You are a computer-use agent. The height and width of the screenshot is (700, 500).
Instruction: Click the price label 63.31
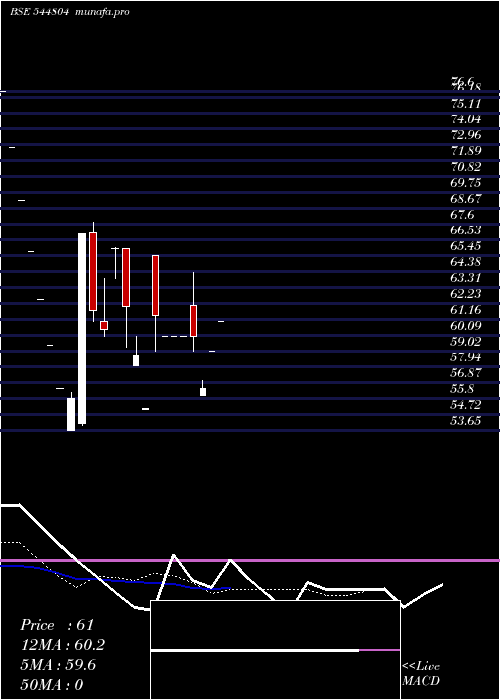tap(466, 278)
